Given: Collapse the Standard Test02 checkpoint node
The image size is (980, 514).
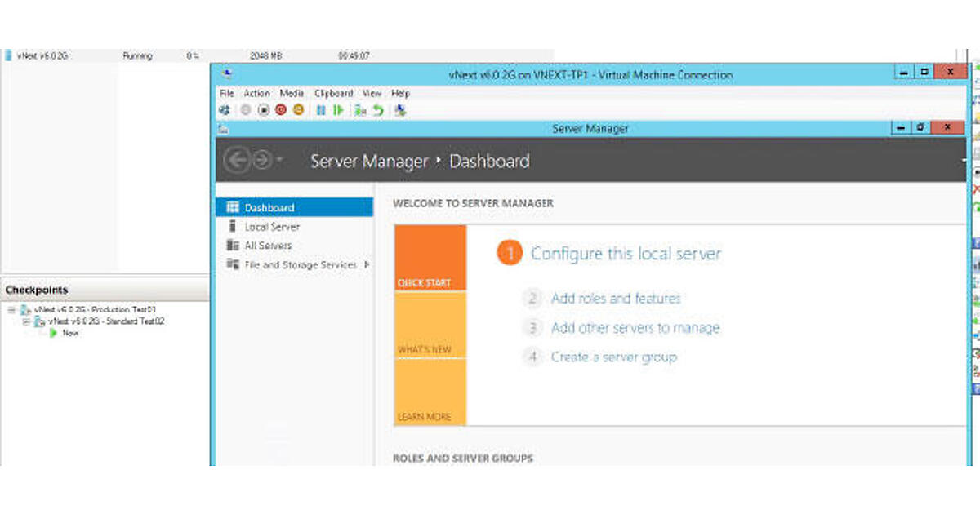Looking at the screenshot, I should 26,321.
